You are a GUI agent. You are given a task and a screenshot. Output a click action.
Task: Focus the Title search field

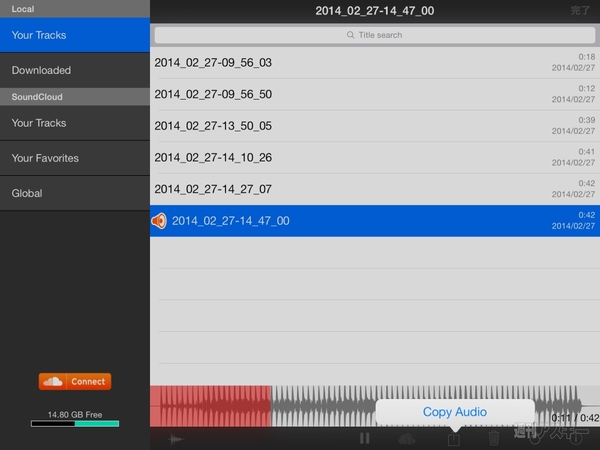(375, 35)
